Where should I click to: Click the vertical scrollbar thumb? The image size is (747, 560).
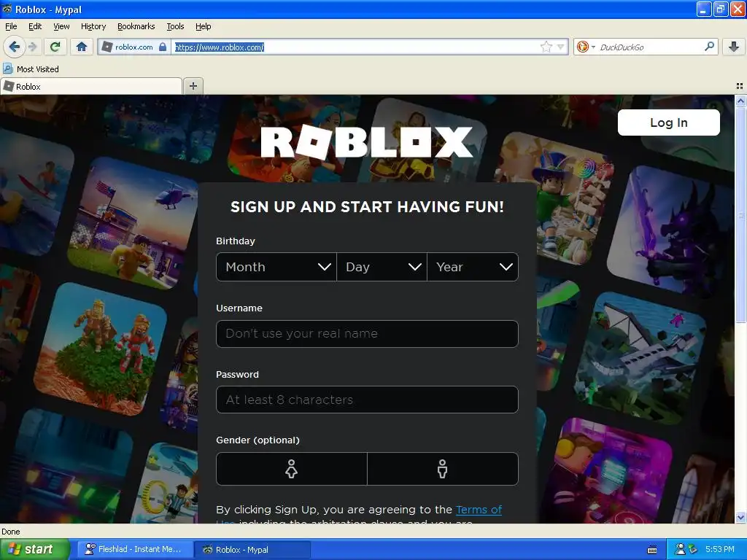740,214
